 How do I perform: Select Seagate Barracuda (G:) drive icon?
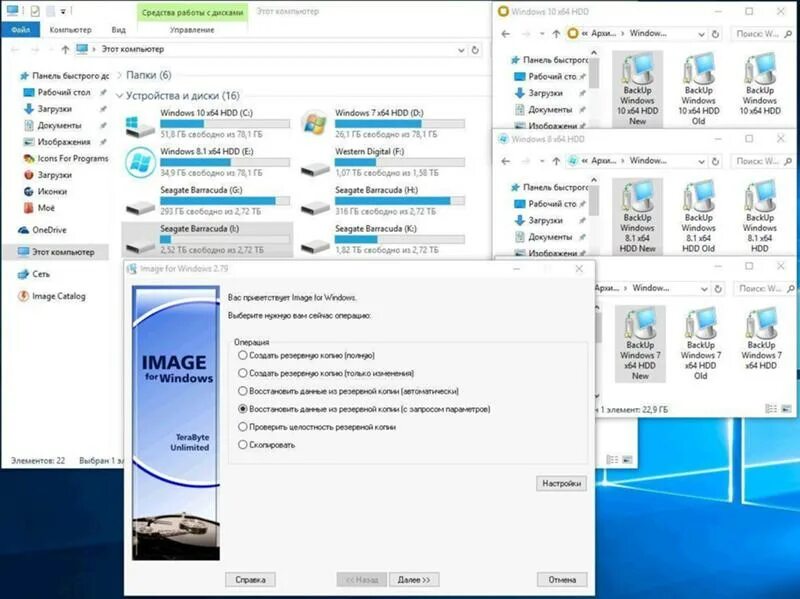140,207
